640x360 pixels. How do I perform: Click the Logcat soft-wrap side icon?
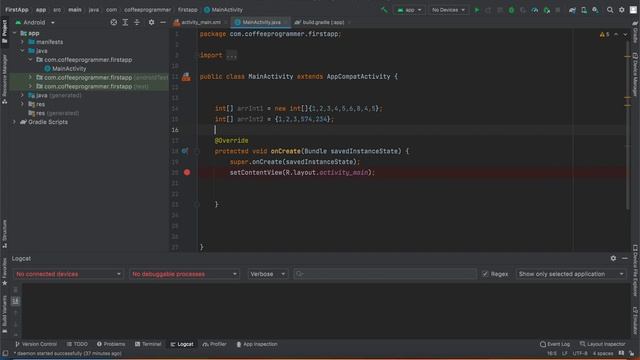pos(16,301)
